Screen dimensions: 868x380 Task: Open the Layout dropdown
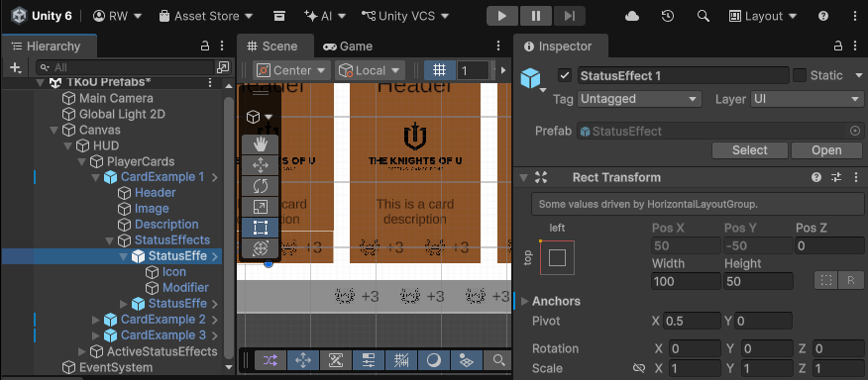click(763, 16)
